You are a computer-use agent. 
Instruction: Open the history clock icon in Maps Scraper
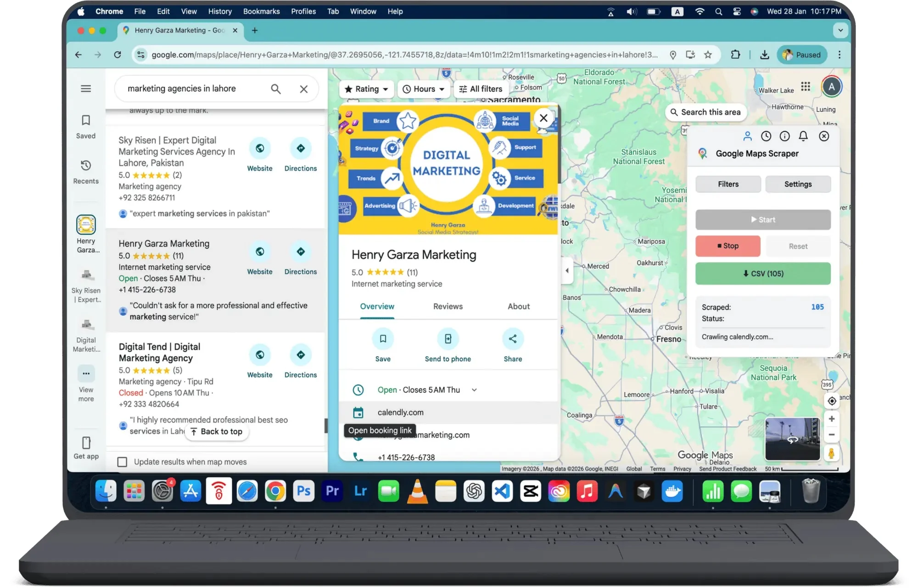pyautogui.click(x=766, y=136)
